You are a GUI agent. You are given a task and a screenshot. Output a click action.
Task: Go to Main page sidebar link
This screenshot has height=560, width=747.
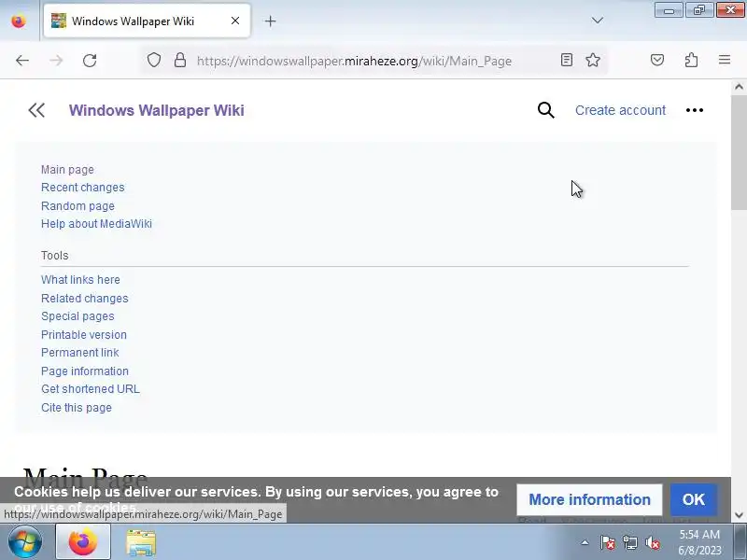[67, 170]
